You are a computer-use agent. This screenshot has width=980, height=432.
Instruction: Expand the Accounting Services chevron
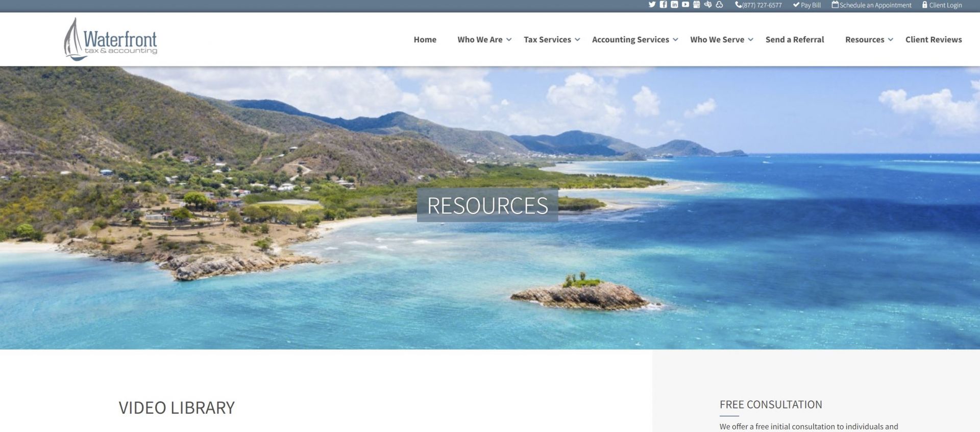(x=675, y=40)
